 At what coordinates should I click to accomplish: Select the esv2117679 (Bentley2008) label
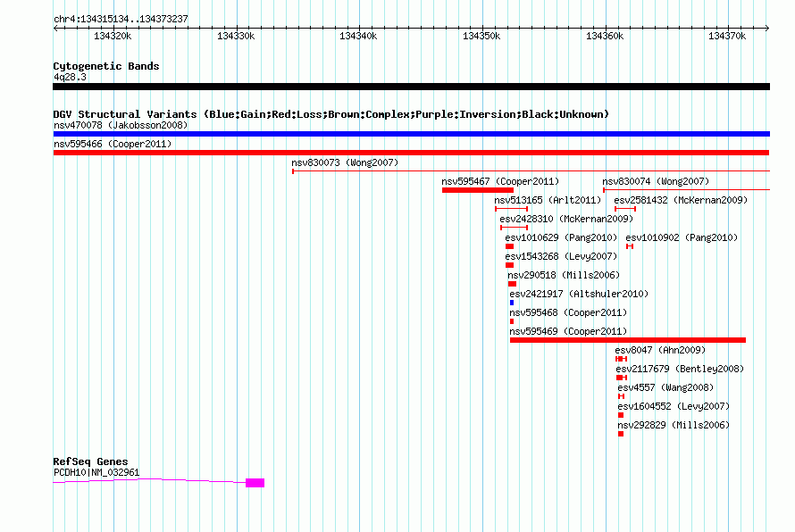click(680, 369)
